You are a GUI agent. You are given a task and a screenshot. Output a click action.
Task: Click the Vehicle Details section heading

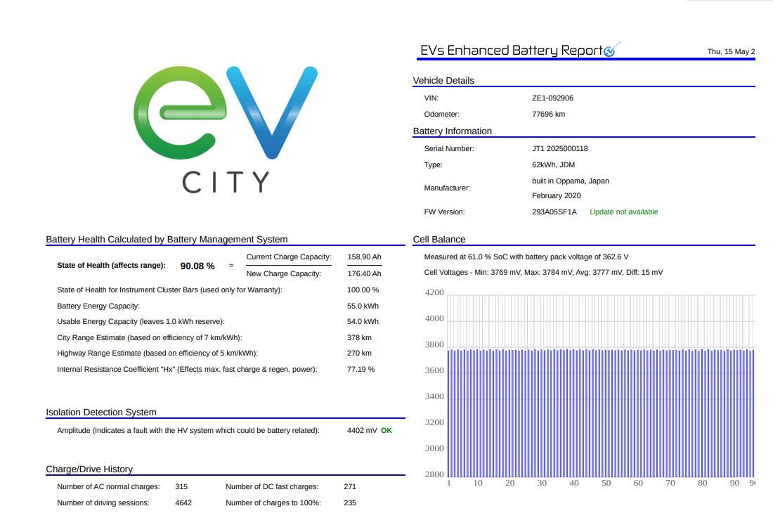(443, 81)
